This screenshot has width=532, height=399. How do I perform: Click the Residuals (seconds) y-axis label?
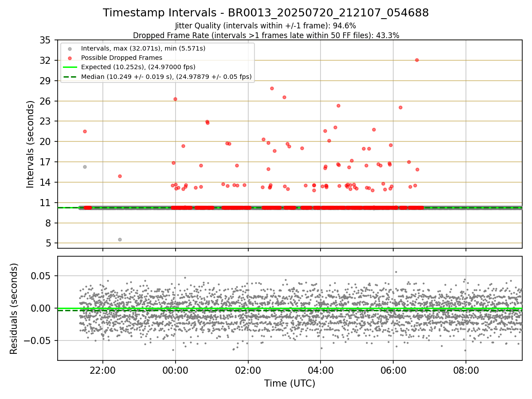coord(14,309)
